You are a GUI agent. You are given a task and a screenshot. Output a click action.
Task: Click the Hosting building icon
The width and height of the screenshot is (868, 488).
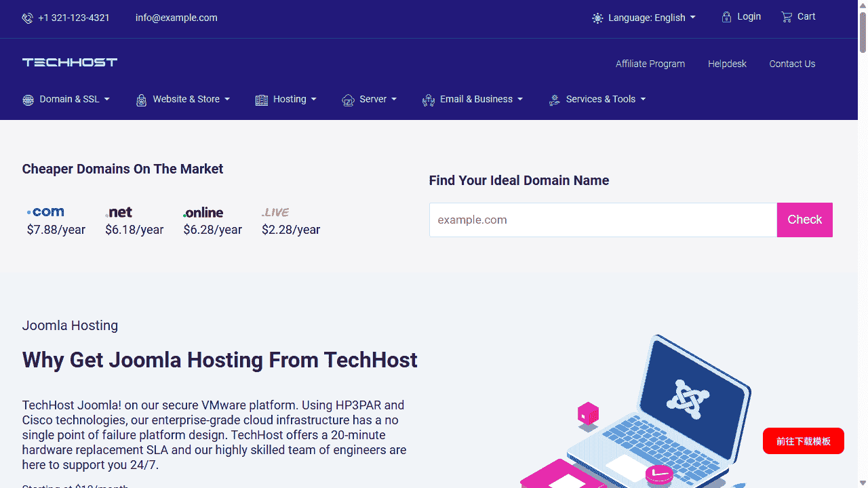262,100
